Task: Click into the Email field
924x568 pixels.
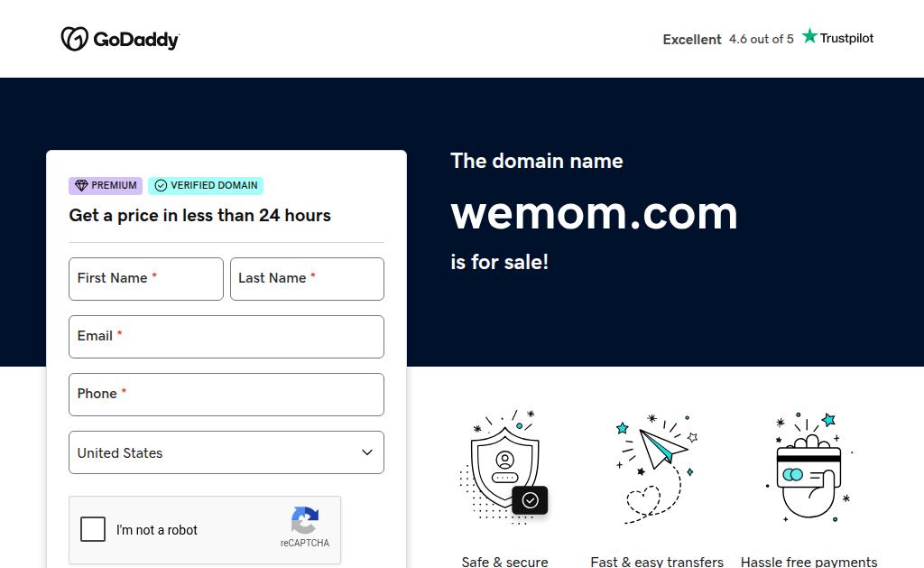Action: tap(226, 337)
